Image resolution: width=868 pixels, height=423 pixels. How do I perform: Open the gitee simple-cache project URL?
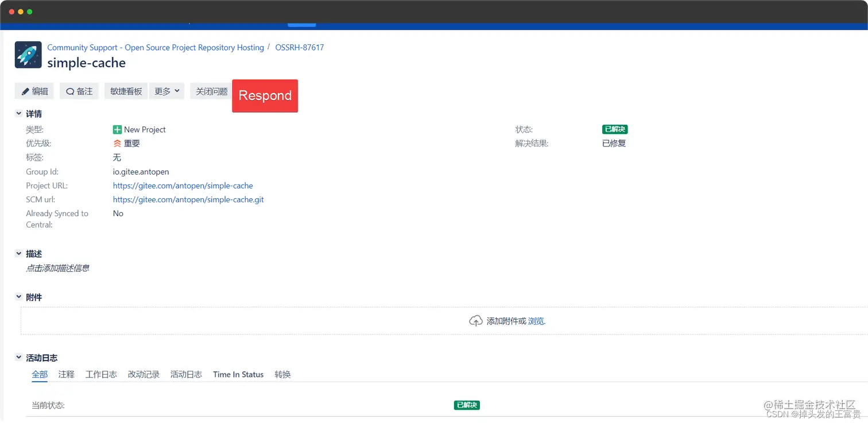pyautogui.click(x=183, y=186)
